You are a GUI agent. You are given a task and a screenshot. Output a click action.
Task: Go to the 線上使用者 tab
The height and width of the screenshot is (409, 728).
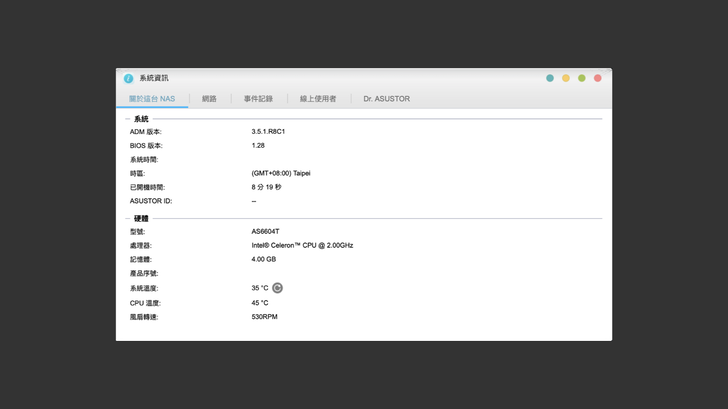coord(318,99)
